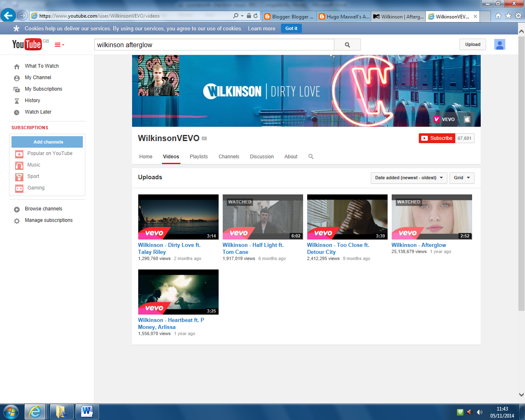
Task: Click the channel profile picture on banner
Action: tap(159, 75)
